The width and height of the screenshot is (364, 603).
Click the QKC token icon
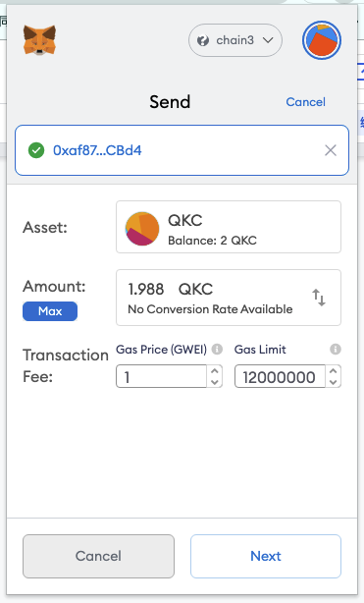pos(142,229)
